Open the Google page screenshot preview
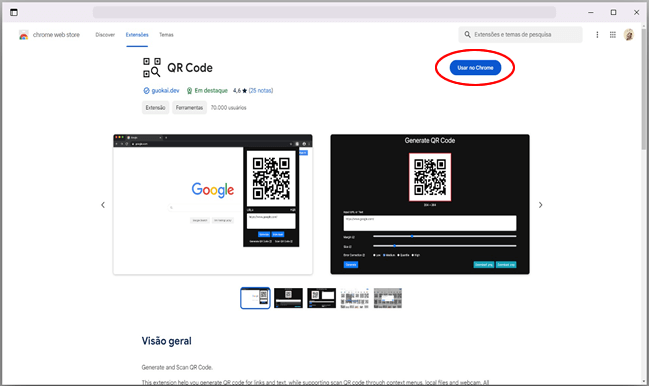 pos(213,204)
